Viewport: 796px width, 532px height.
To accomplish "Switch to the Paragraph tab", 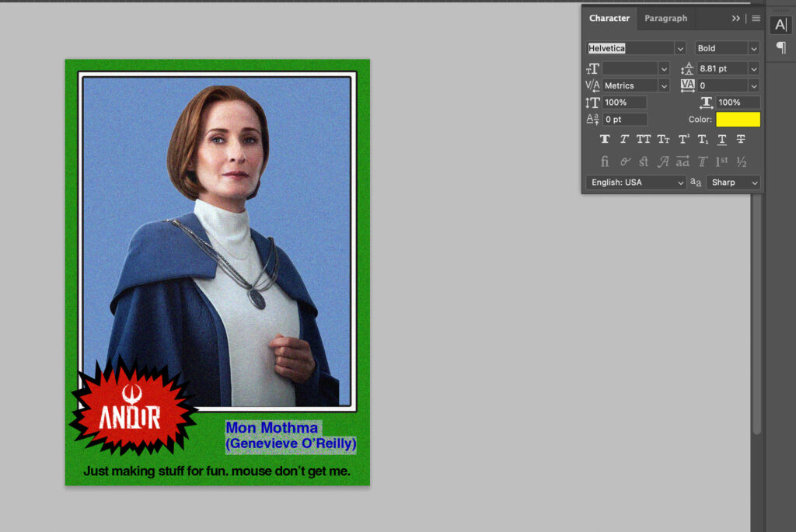I will [665, 19].
